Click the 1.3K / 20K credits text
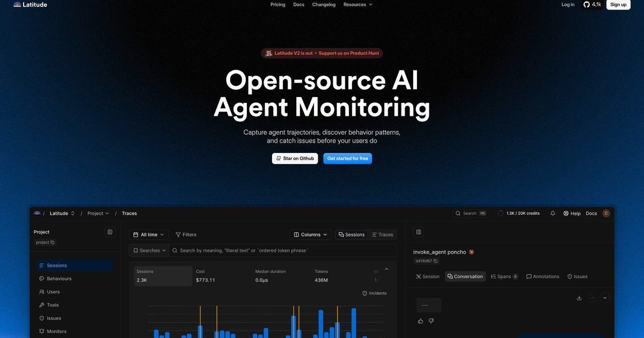The image size is (644, 338). [523, 214]
